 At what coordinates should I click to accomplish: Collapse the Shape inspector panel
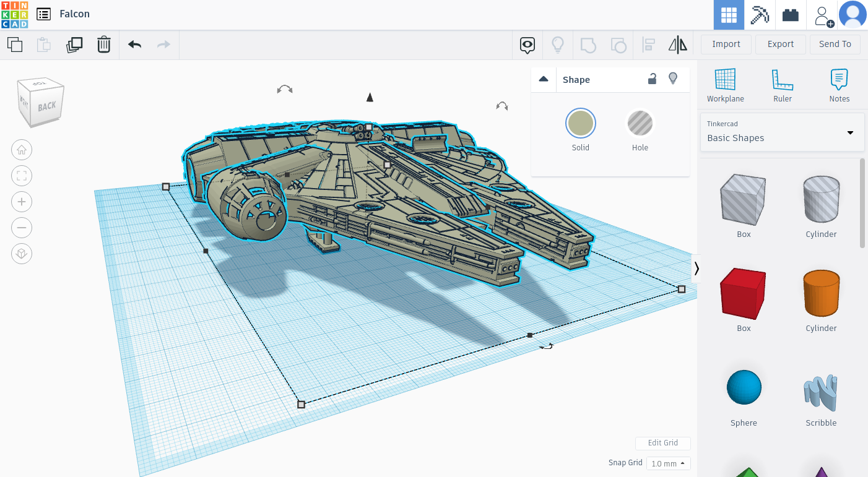pos(544,79)
